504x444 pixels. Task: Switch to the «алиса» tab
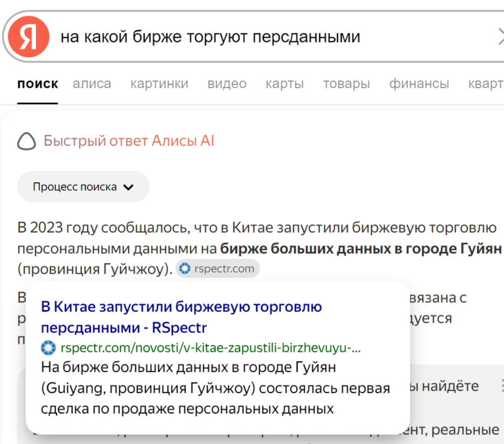click(x=92, y=84)
